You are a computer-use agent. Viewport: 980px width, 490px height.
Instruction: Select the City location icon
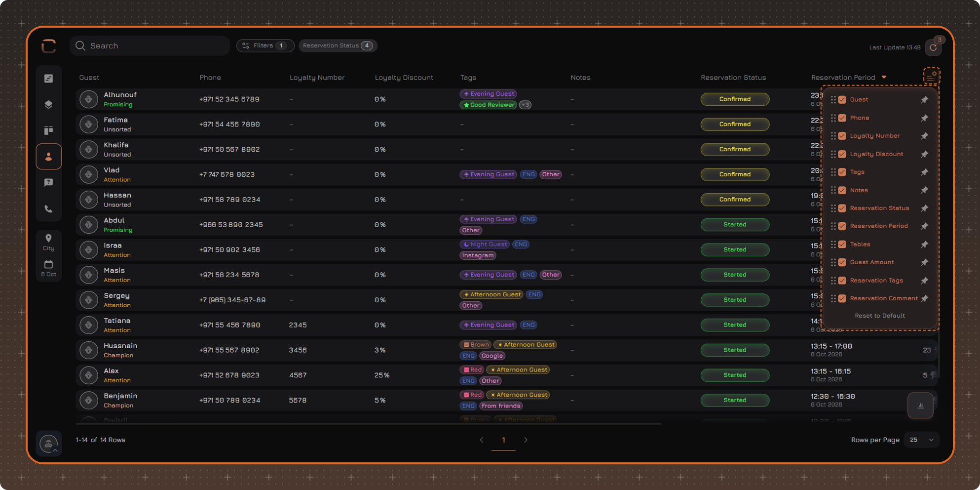coord(48,242)
